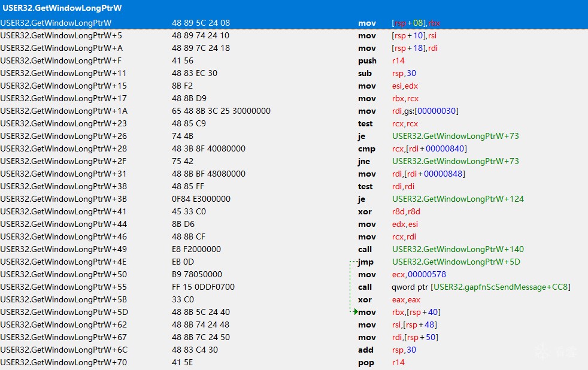Click bytes 48 89 74 24 10

[200, 35]
